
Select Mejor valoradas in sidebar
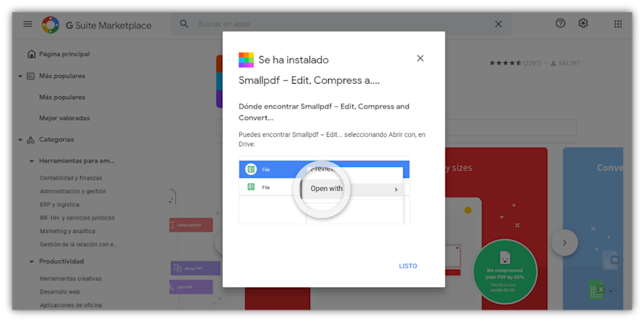coord(65,119)
